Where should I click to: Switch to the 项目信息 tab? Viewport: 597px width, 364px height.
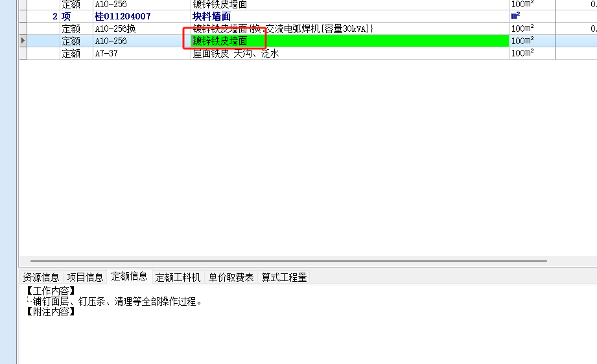85,277
